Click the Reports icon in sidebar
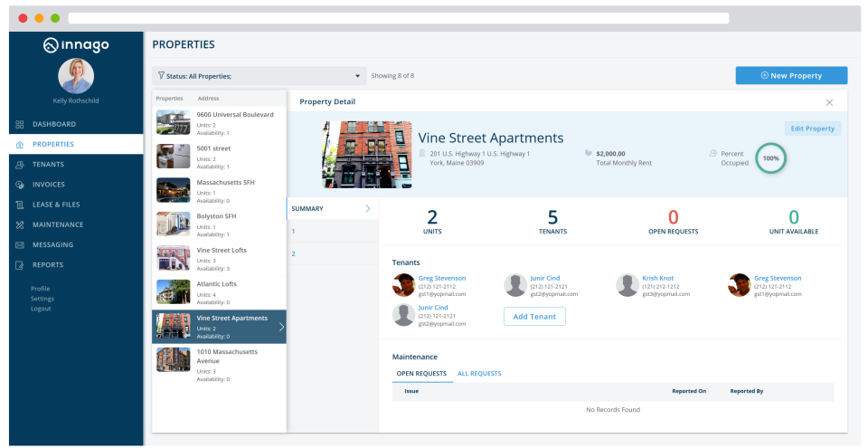Image resolution: width=868 pixels, height=448 pixels. tap(19, 265)
